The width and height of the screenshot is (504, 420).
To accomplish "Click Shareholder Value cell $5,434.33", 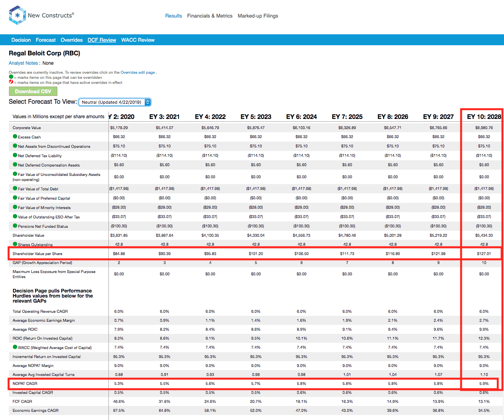I will (484, 235).
